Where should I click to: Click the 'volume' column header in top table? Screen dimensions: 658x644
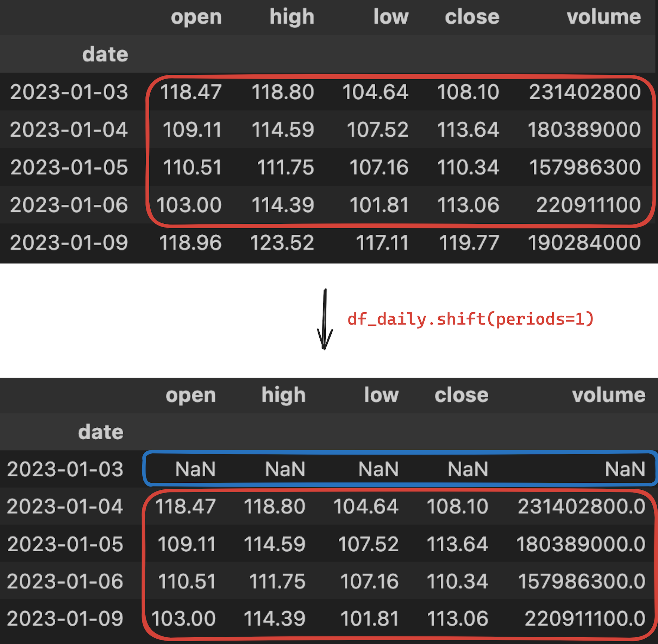click(604, 17)
